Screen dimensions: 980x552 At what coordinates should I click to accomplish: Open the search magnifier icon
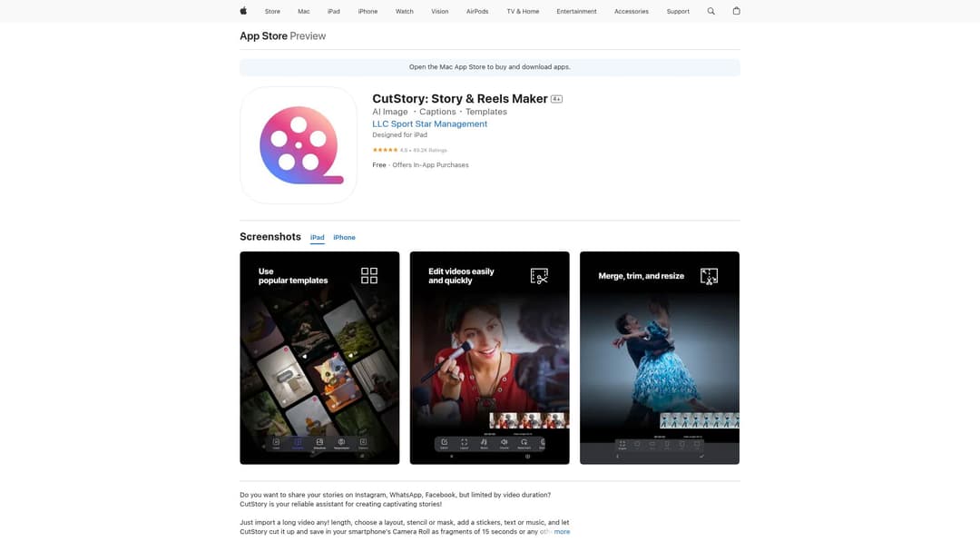710,11
